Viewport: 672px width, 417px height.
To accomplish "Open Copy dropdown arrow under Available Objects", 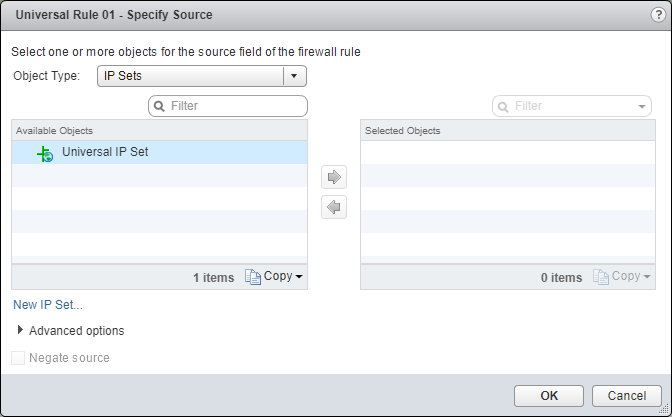I will point(299,277).
